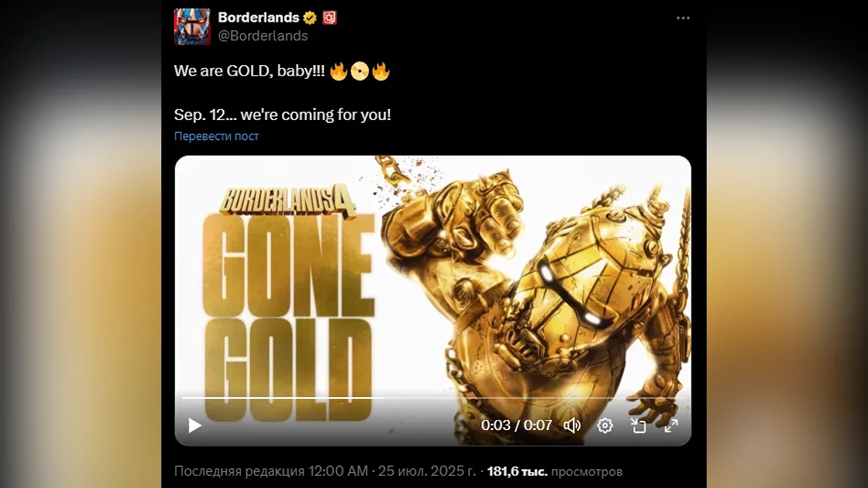Open video settings gear icon
The height and width of the screenshot is (488, 868).
click(605, 425)
